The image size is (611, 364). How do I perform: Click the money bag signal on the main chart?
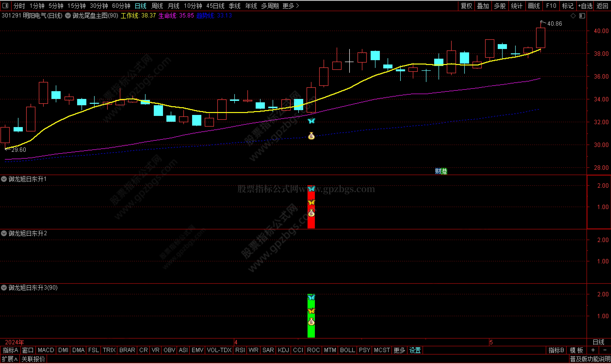pos(311,136)
